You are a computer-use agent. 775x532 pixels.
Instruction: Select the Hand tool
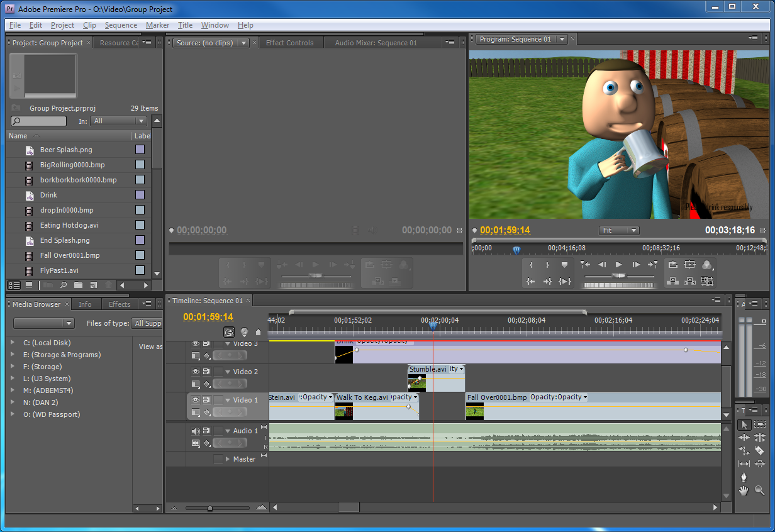click(744, 491)
